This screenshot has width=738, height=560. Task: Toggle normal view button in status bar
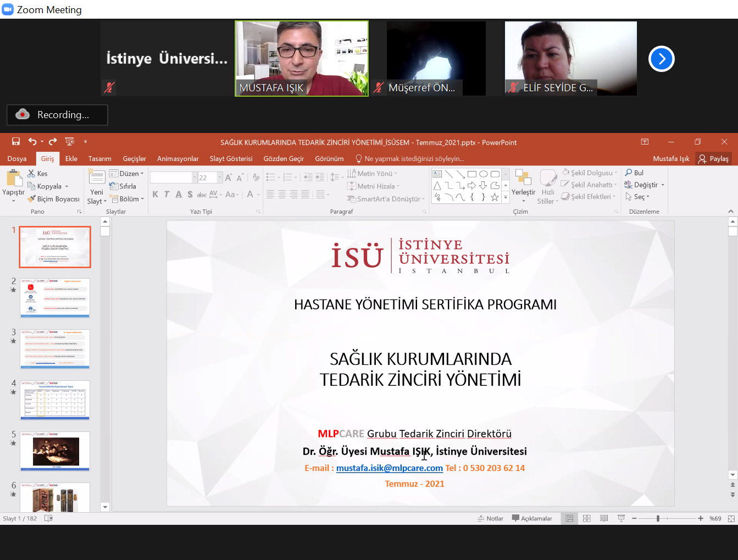(569, 518)
